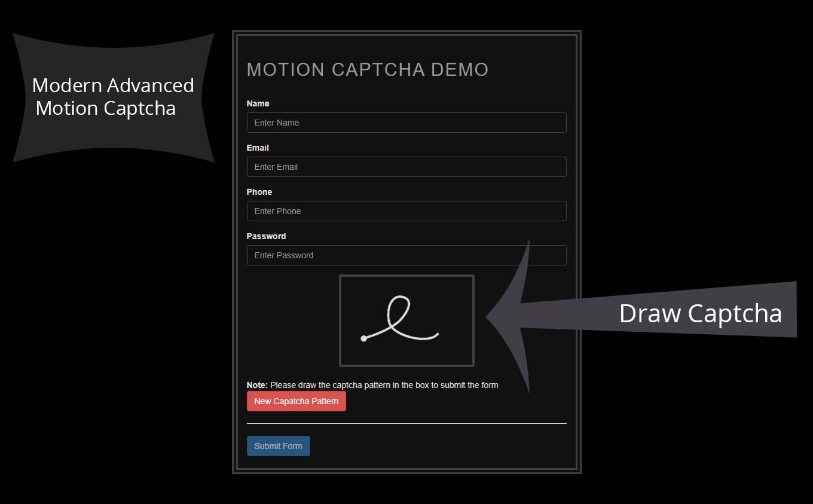The width and height of the screenshot is (813, 504).
Task: Select the Enter Phone input field
Action: tap(406, 211)
